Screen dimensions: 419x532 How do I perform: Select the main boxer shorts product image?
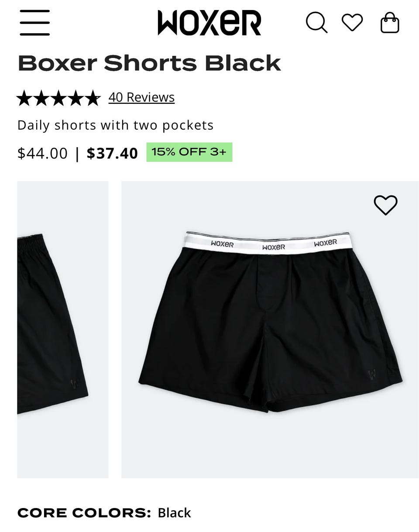point(270,329)
